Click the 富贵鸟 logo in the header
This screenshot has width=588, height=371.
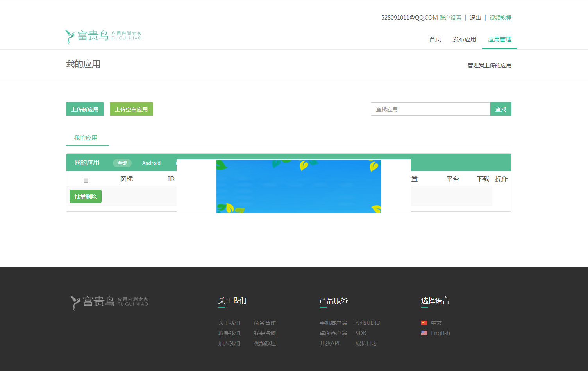coord(104,36)
